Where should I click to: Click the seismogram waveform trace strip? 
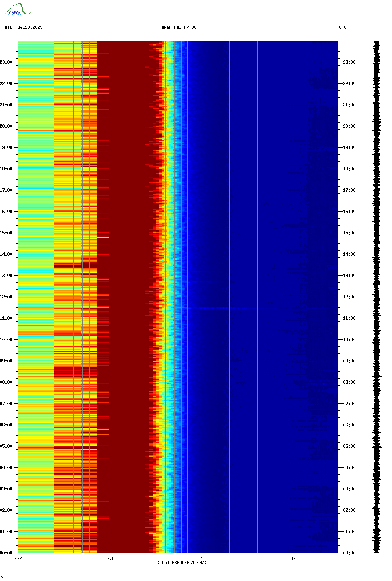(x=377, y=297)
